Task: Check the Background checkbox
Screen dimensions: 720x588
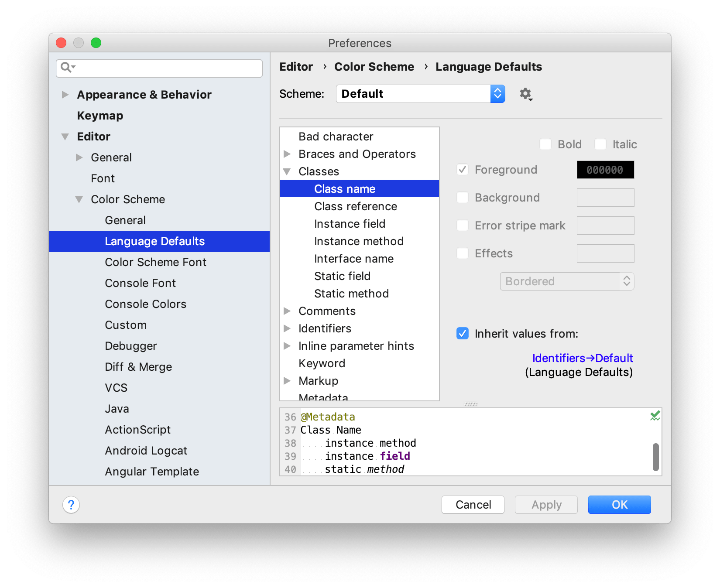Action: (x=463, y=197)
